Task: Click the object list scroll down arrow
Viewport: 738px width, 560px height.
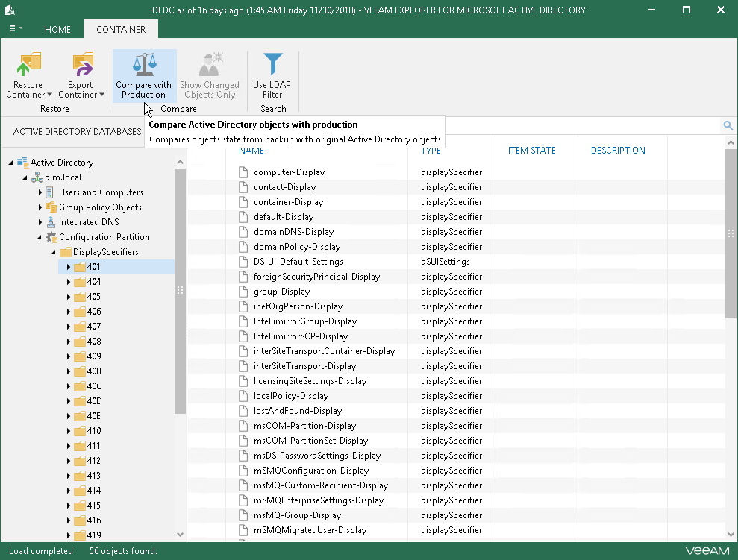Action: coord(731,534)
